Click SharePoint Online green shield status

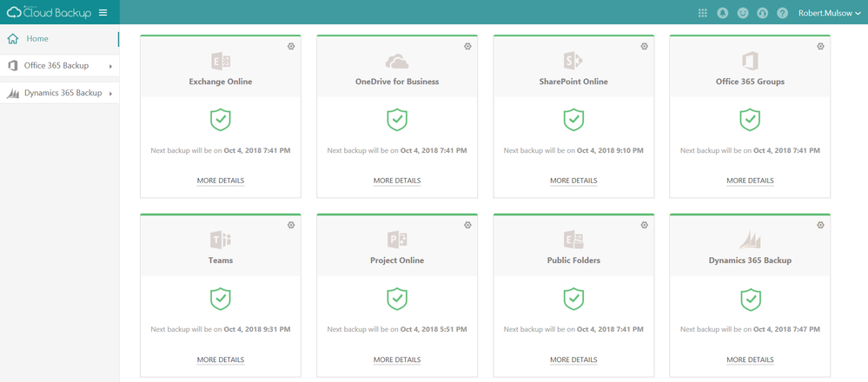(x=573, y=120)
